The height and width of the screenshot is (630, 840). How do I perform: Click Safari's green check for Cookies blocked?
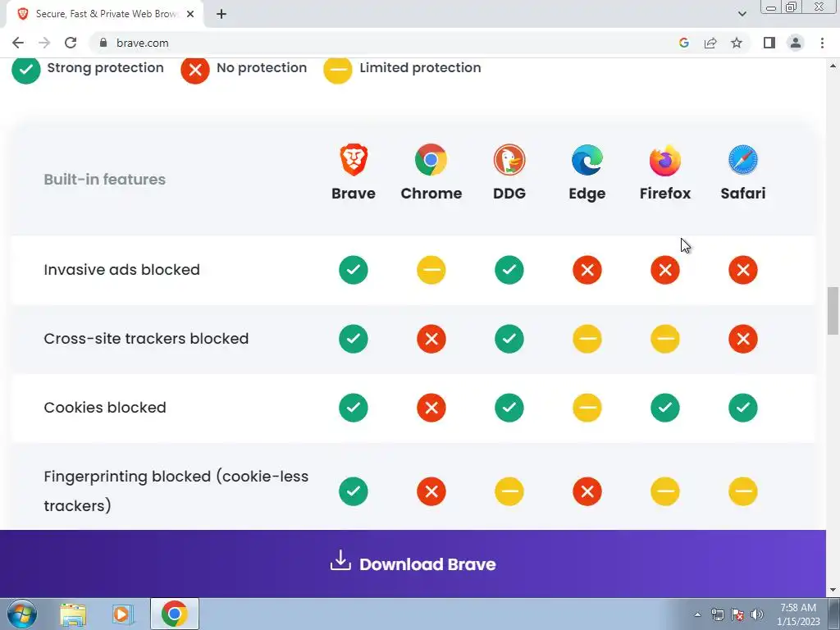(742, 408)
